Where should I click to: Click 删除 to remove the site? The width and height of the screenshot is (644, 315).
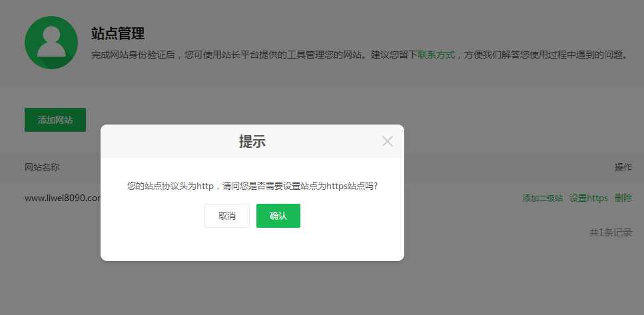623,198
